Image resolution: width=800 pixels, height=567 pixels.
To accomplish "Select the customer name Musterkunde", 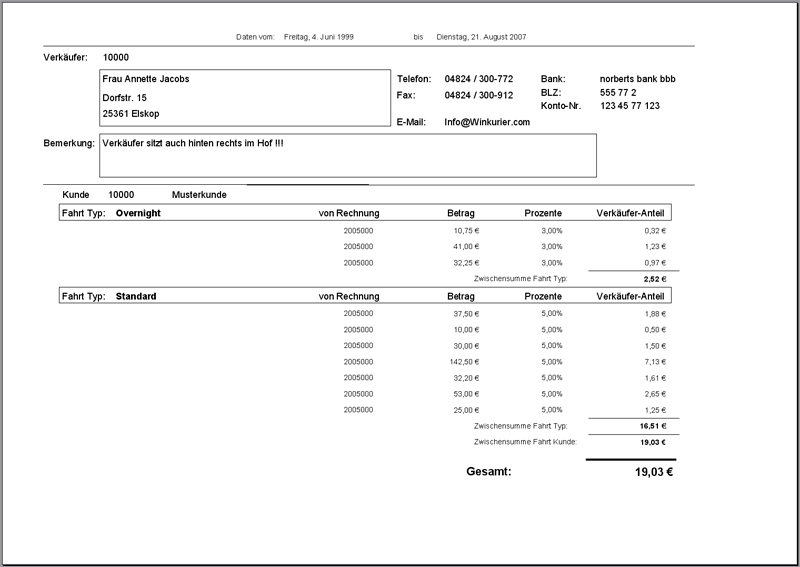I will click(x=200, y=195).
